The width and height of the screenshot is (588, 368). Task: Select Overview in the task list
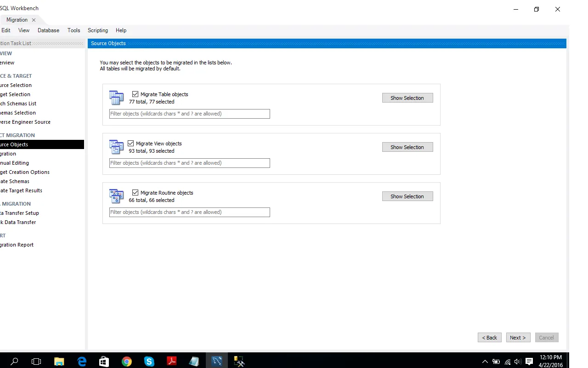tap(7, 63)
